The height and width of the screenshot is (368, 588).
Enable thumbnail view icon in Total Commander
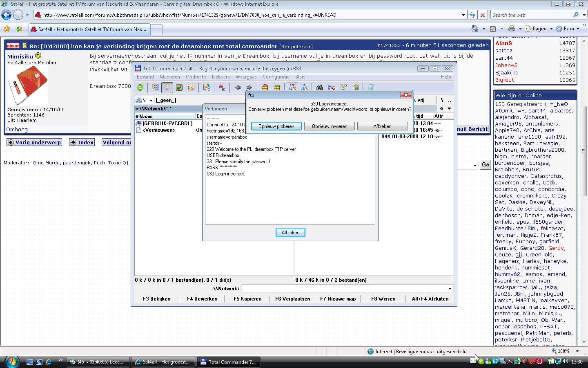click(179, 87)
